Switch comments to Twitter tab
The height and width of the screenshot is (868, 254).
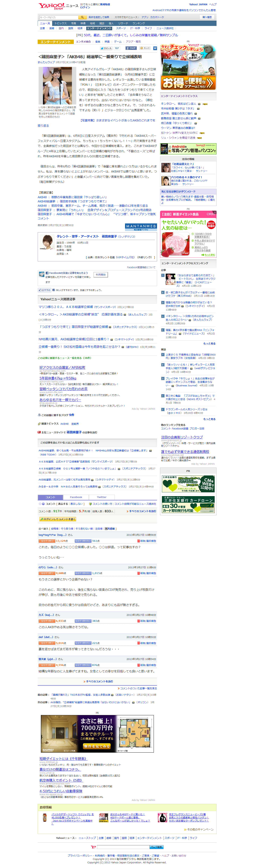(102, 497)
